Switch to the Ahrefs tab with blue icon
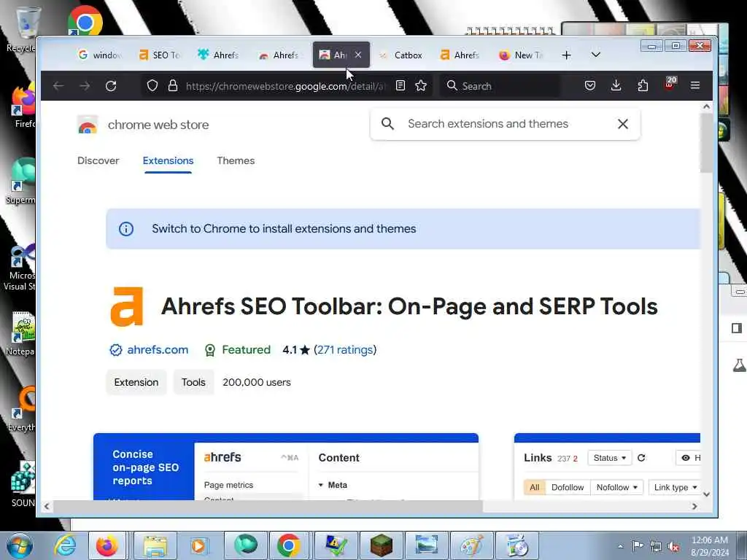This screenshot has width=747, height=560. [218, 55]
